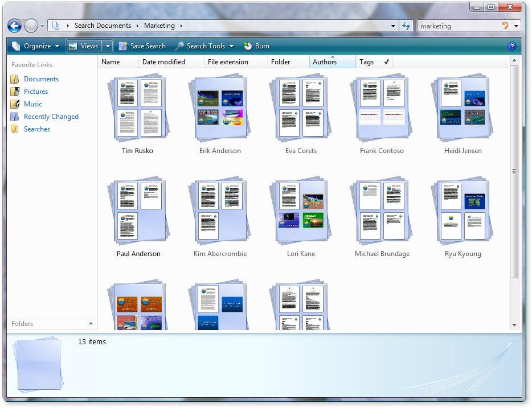Select the Lori Kane document stack
Viewport: 532px width, 408px height.
click(x=301, y=212)
